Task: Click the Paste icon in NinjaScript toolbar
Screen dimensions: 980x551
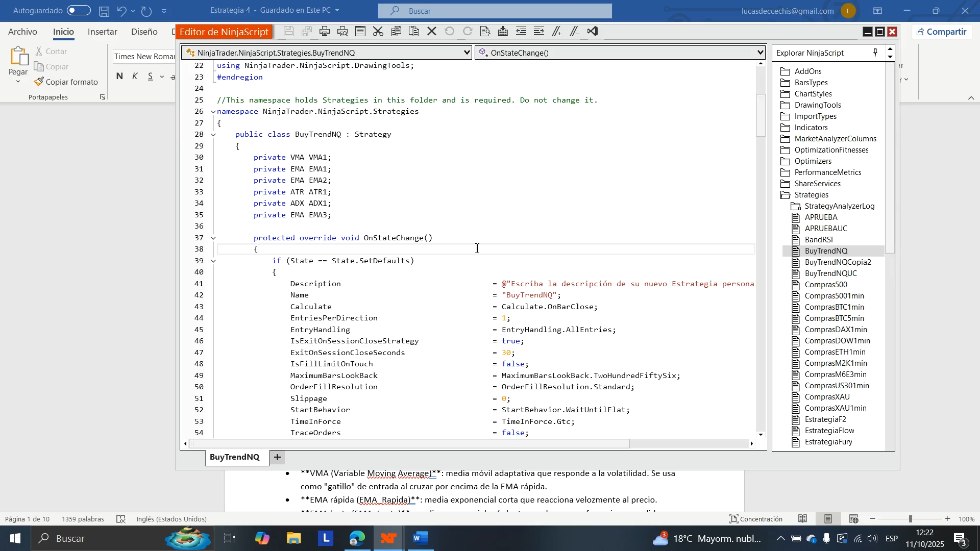Action: point(414,32)
